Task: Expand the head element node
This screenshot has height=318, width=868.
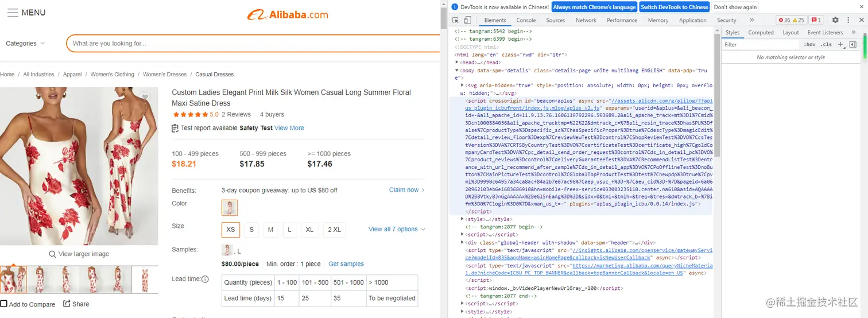Action: pyautogui.click(x=457, y=63)
